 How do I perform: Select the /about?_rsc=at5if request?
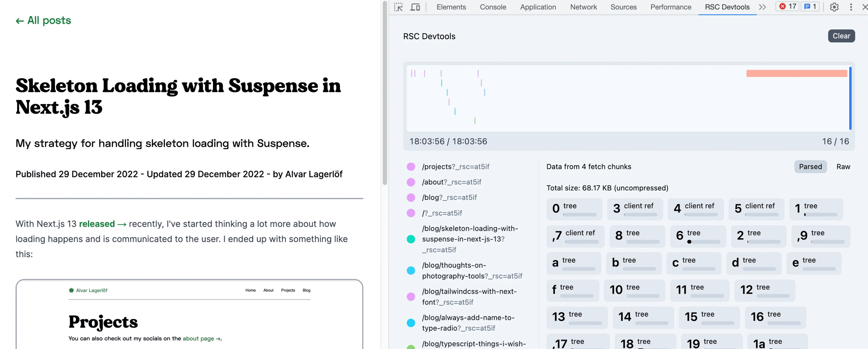pos(451,182)
